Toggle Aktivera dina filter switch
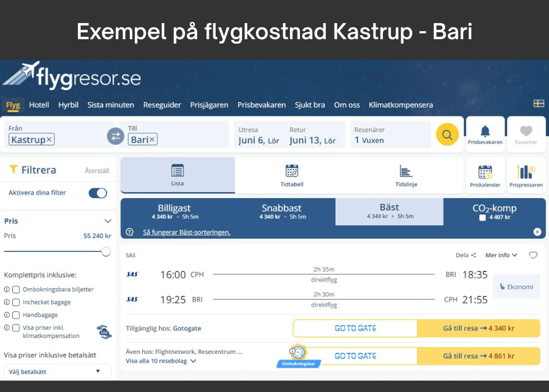The image size is (549, 392). [x=97, y=193]
